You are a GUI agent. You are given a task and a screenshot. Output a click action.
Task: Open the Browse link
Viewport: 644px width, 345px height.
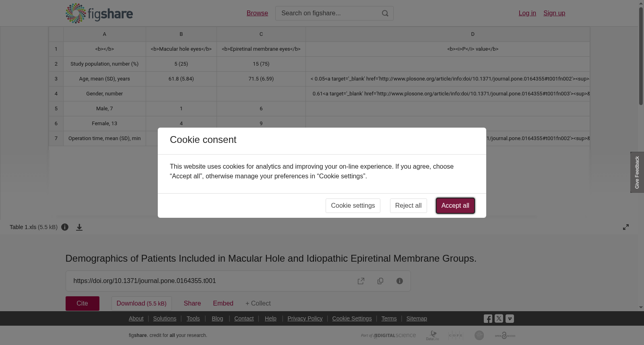click(257, 13)
